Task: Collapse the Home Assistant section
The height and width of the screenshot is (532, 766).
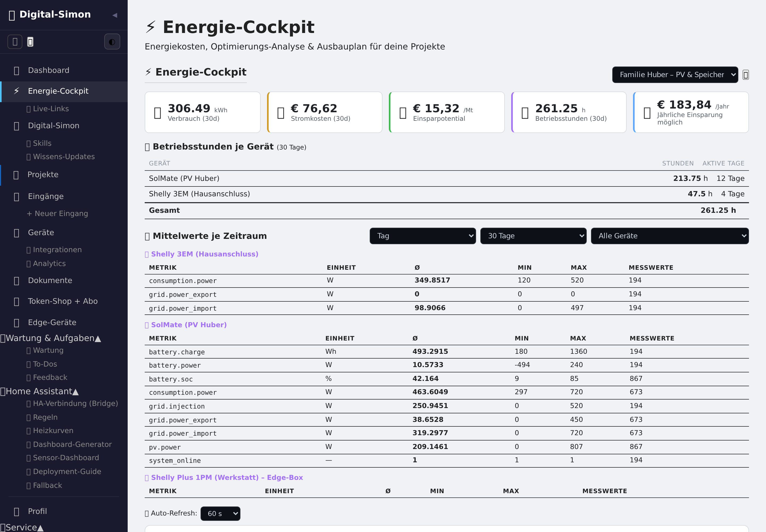Action: click(40, 391)
